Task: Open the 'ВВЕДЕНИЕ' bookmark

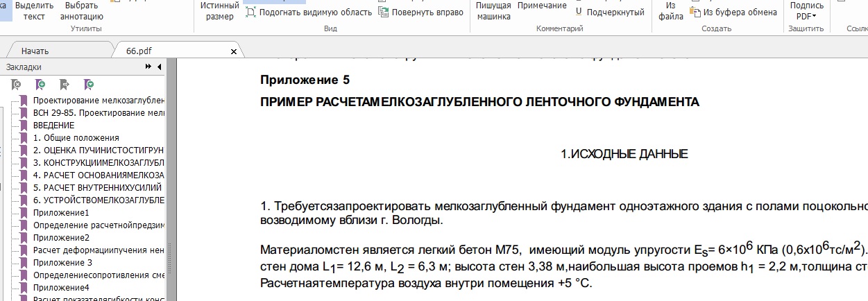Action: point(53,126)
